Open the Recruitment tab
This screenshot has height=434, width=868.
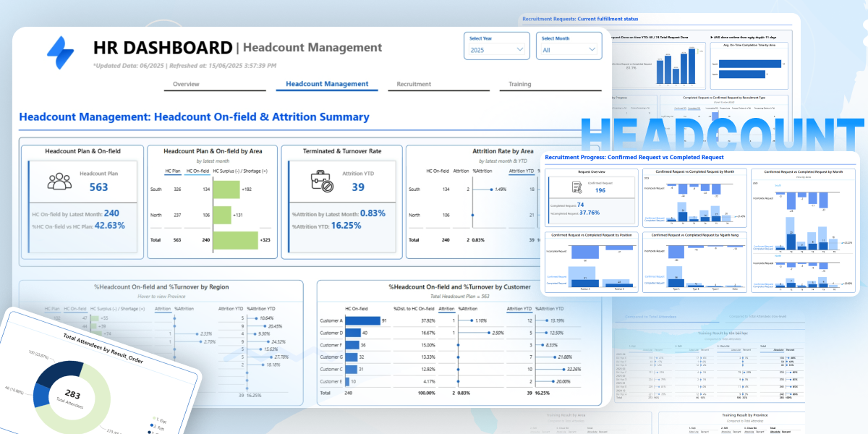pyautogui.click(x=414, y=85)
